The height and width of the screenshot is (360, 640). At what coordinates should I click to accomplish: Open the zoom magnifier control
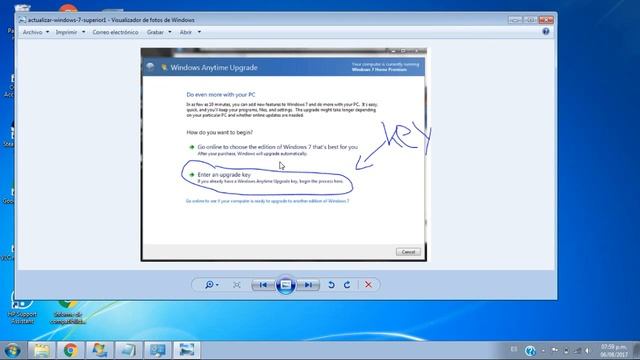click(x=211, y=284)
